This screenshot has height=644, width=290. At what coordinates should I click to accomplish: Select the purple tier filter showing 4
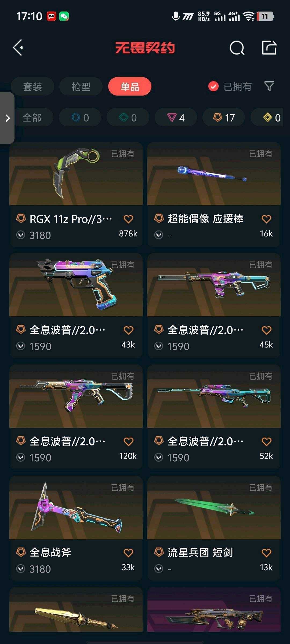tap(176, 118)
